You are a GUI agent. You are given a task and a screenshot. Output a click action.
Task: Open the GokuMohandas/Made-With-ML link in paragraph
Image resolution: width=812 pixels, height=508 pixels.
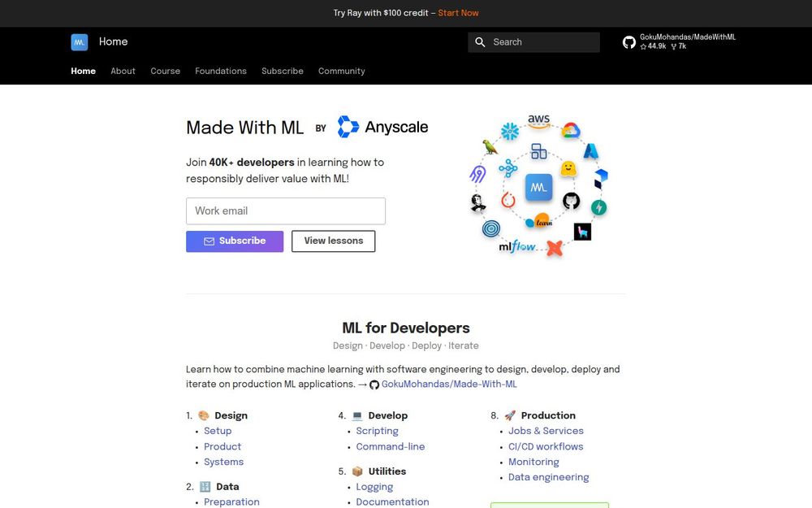point(449,384)
